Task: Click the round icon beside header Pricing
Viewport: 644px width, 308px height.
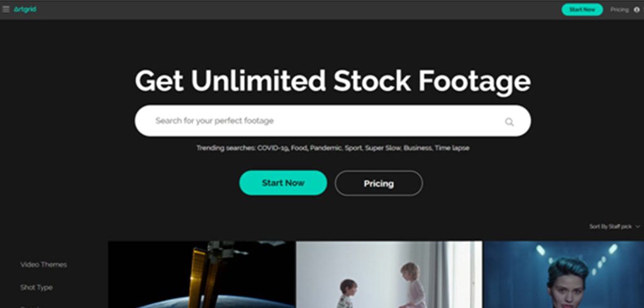Action: pyautogui.click(x=636, y=9)
